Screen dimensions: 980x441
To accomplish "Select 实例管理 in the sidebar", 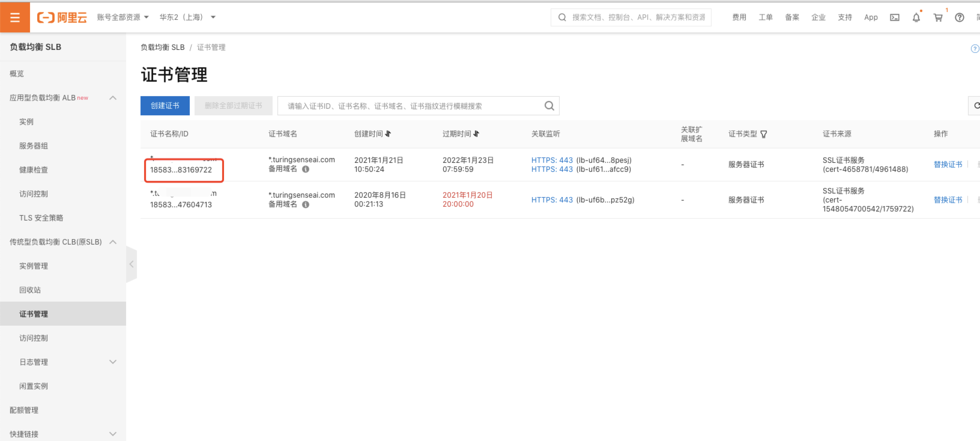I will pyautogui.click(x=34, y=266).
